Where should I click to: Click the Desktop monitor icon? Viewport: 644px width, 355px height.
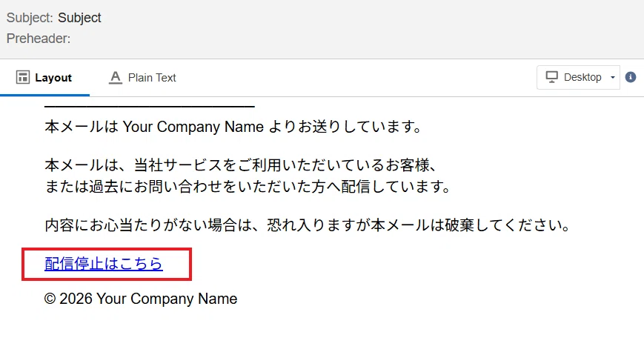pyautogui.click(x=551, y=77)
